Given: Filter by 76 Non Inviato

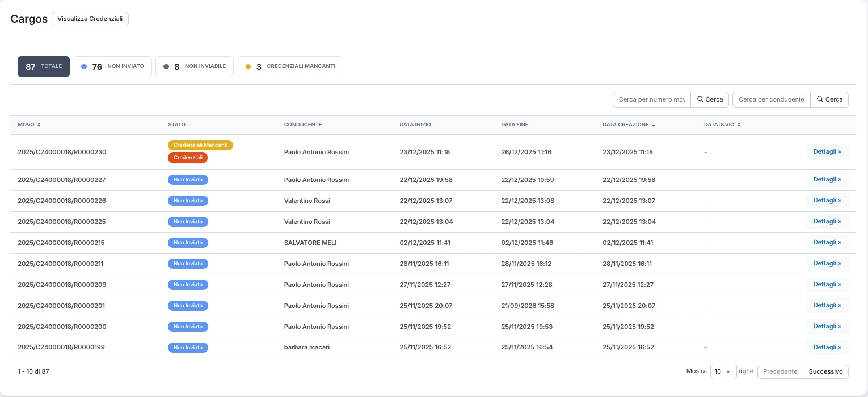Looking at the screenshot, I should pyautogui.click(x=113, y=66).
